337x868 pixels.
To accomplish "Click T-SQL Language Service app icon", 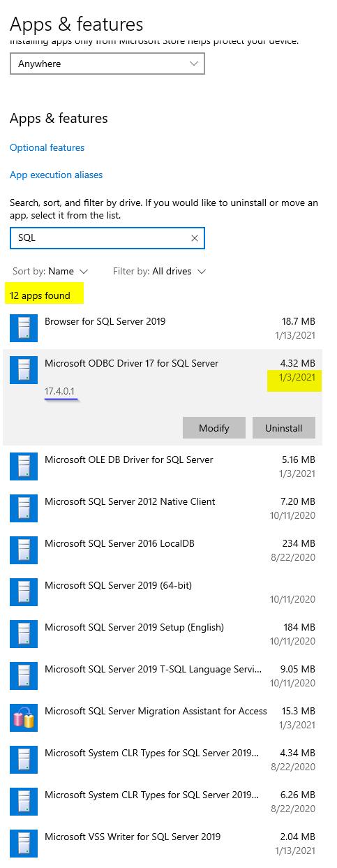I will pyautogui.click(x=24, y=676).
